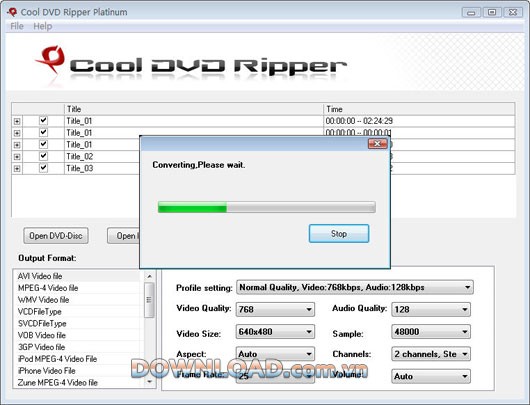
Task: Click the Stop button
Action: click(339, 234)
